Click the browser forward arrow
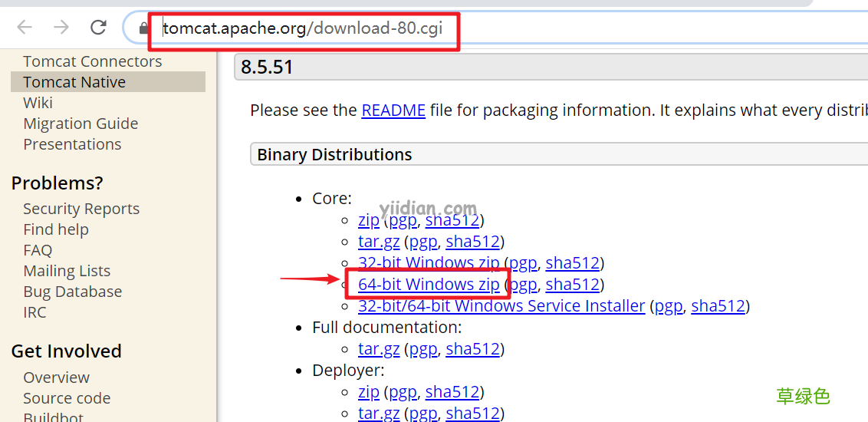 coord(61,28)
